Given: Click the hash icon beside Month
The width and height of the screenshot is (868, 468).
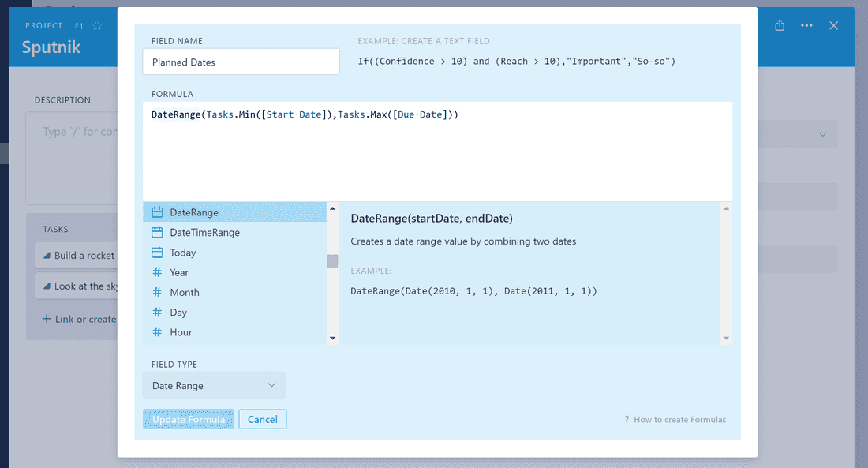Looking at the screenshot, I should tap(157, 292).
